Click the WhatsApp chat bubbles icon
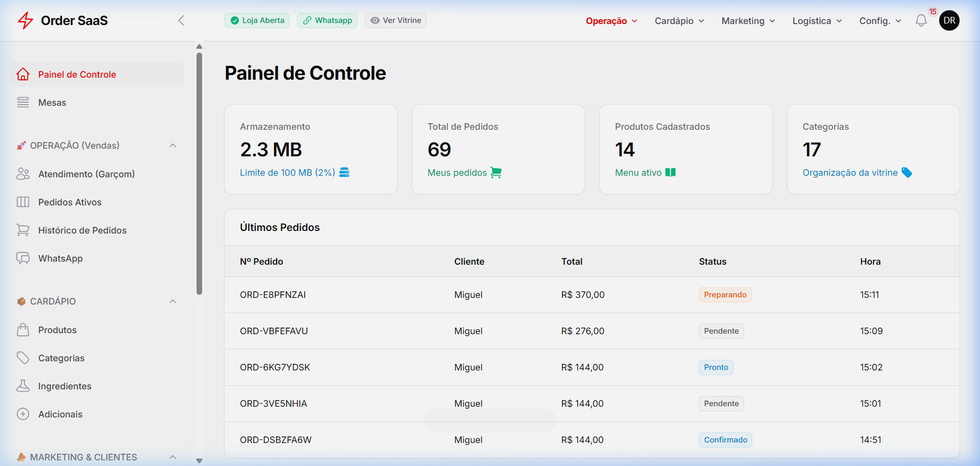This screenshot has height=466, width=980. 23,258
